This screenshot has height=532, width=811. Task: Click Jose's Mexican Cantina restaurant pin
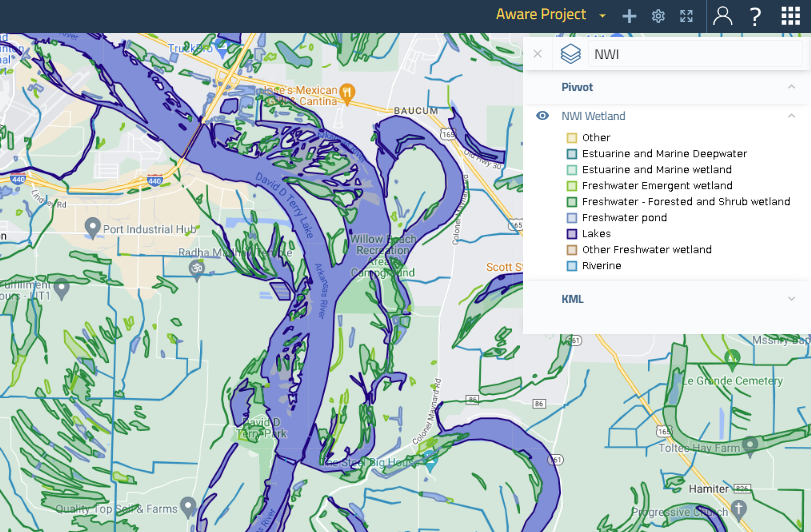click(x=348, y=93)
